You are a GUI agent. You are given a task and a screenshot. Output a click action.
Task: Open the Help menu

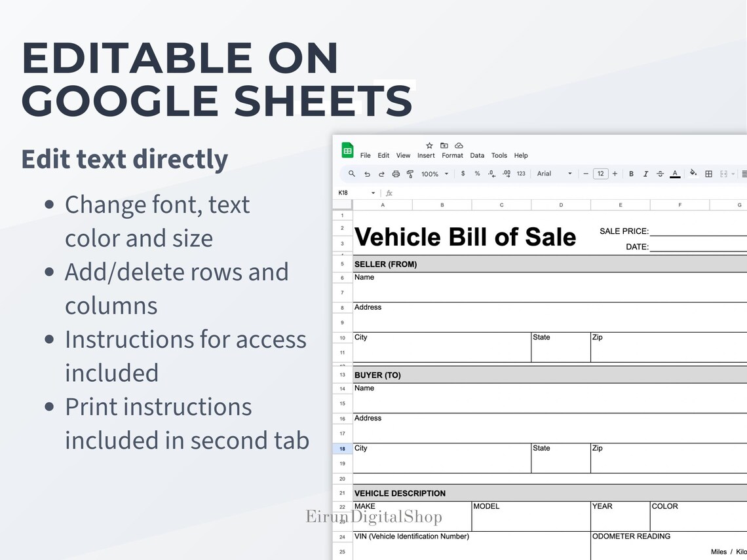point(521,156)
